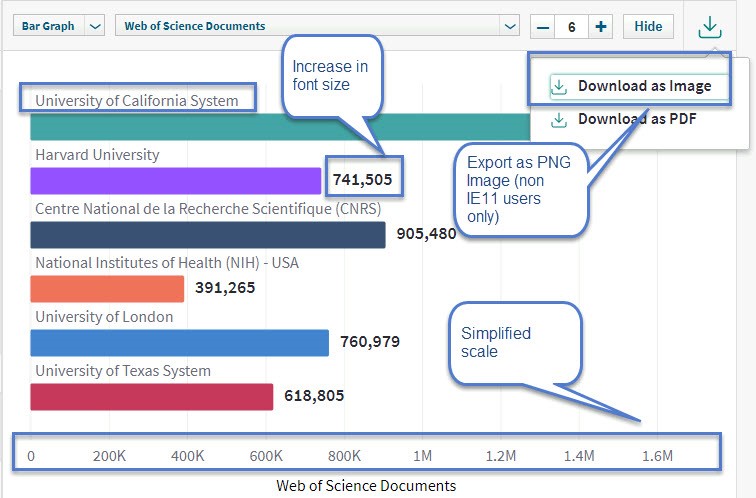
Task: Click the Centre National de la Recherche Scientifique label
Action: (208, 209)
